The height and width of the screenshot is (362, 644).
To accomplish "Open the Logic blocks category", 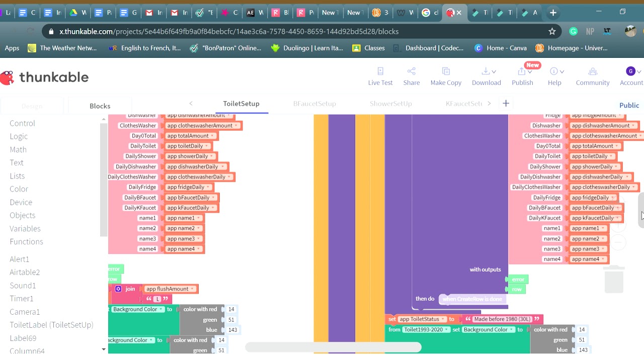I will pyautogui.click(x=19, y=136).
